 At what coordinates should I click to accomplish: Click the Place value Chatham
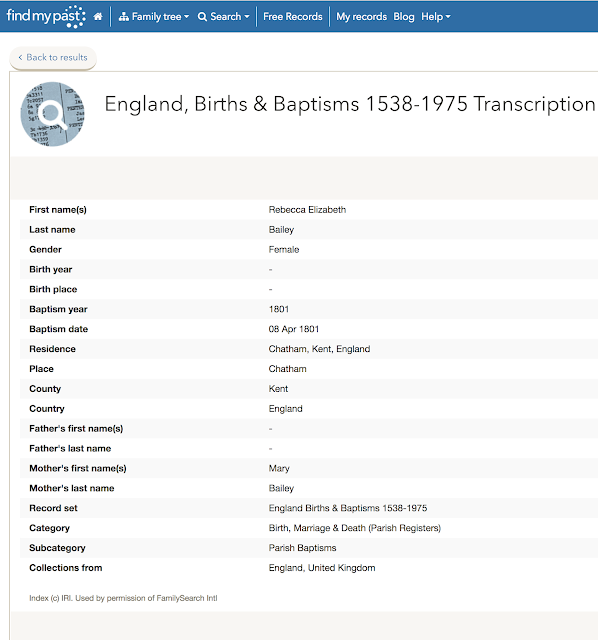[x=287, y=369]
